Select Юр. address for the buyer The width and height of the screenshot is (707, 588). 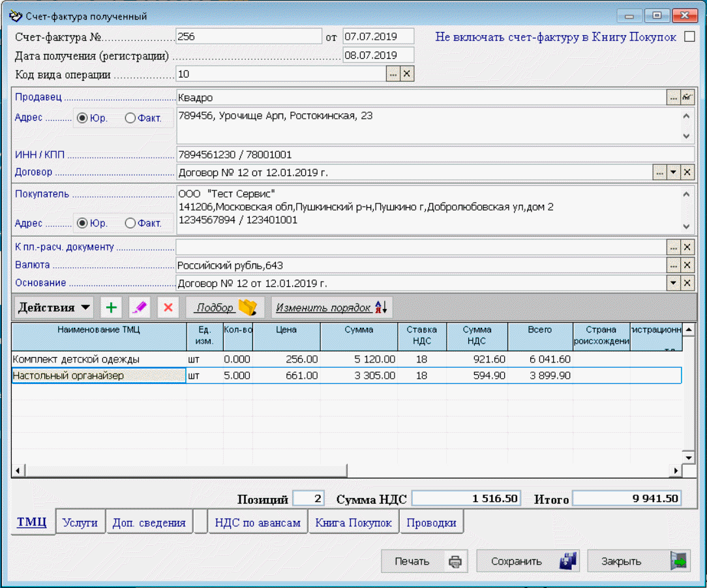tap(82, 223)
